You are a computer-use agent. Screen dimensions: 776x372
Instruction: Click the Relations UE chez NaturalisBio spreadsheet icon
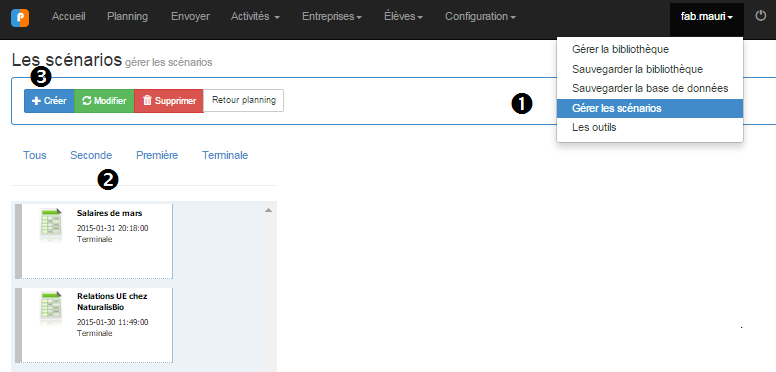pyautogui.click(x=51, y=309)
